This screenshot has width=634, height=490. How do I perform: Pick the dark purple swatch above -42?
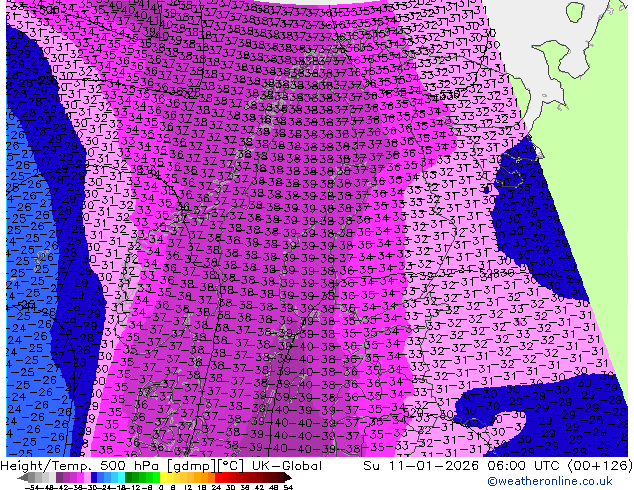[59, 478]
